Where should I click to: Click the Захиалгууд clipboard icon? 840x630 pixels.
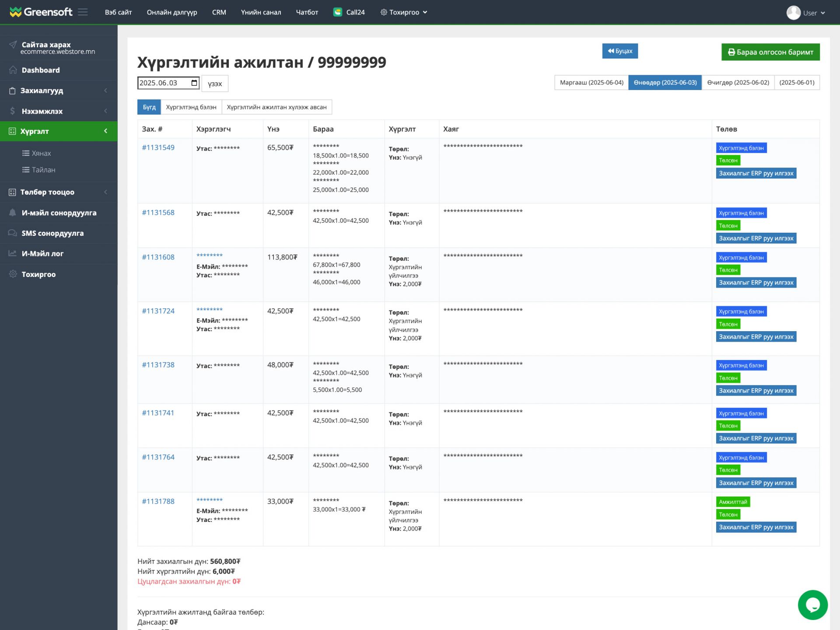pos(12,91)
